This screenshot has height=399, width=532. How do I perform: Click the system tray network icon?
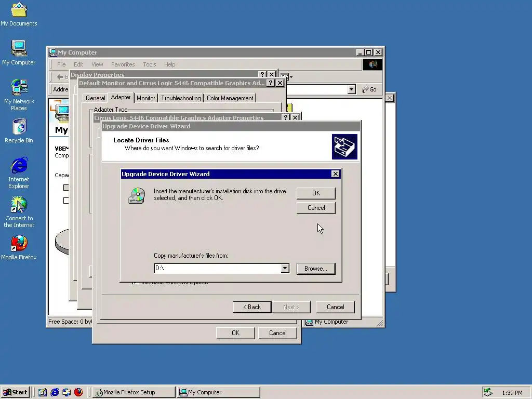[x=488, y=392]
